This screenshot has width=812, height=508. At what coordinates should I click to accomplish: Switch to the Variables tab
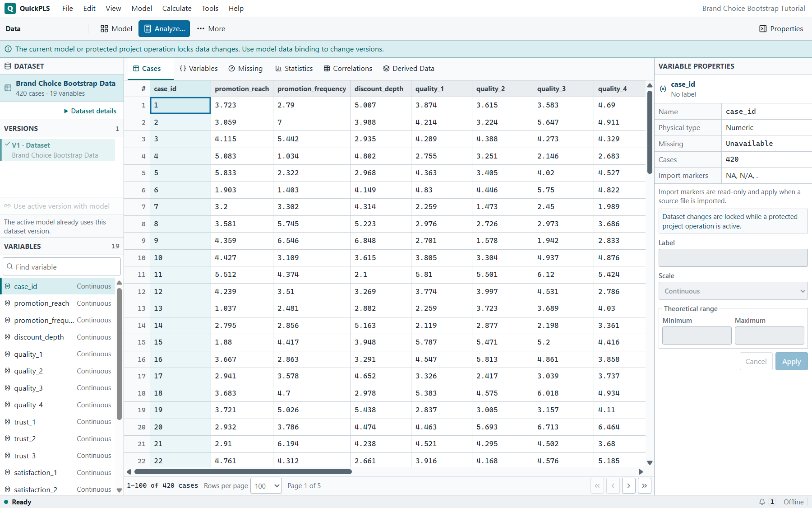[x=199, y=69]
